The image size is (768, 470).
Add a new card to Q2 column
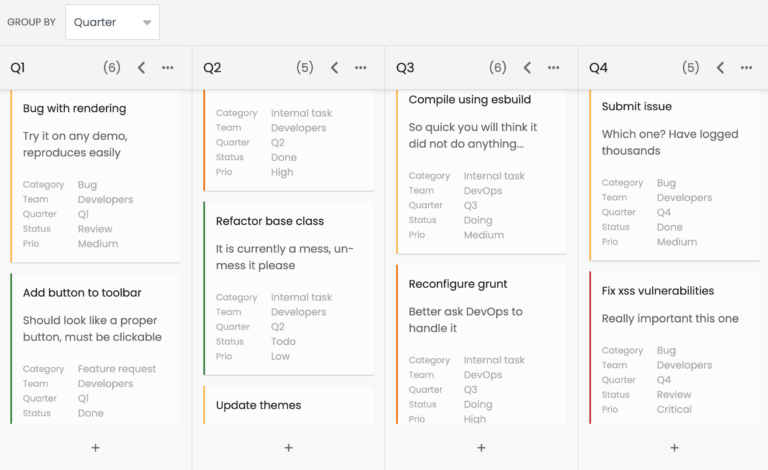[288, 447]
